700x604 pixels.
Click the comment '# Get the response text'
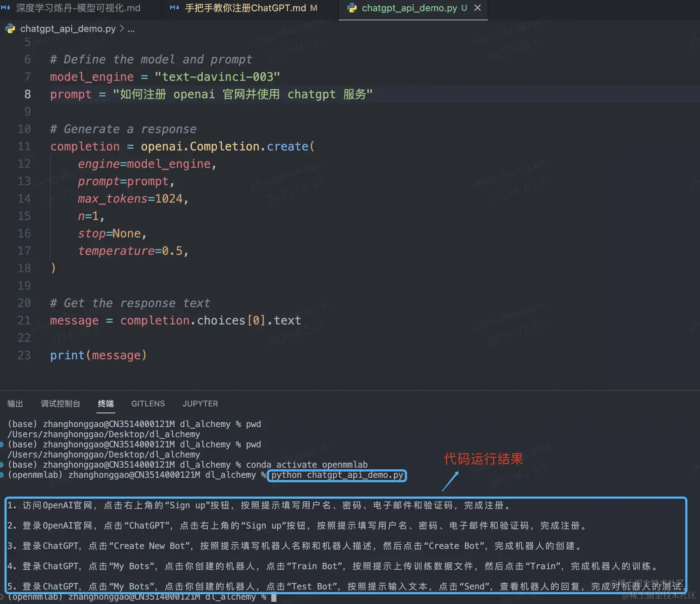[x=130, y=303]
